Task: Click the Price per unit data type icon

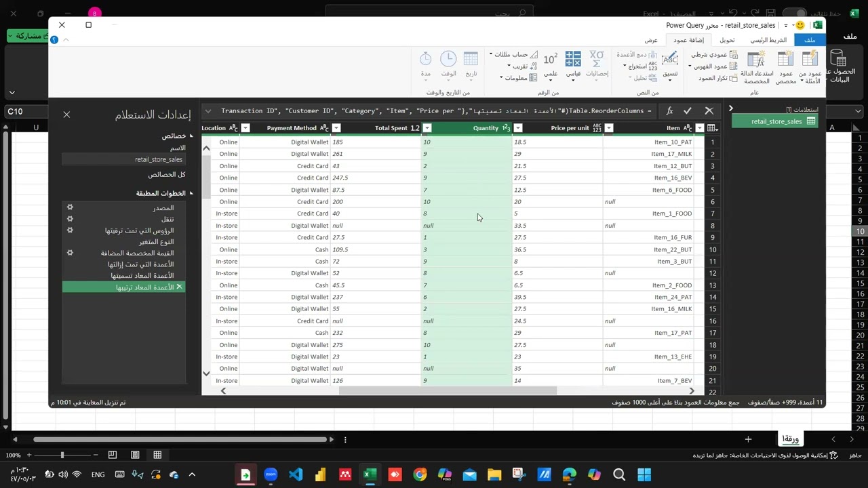Action: [597, 128]
